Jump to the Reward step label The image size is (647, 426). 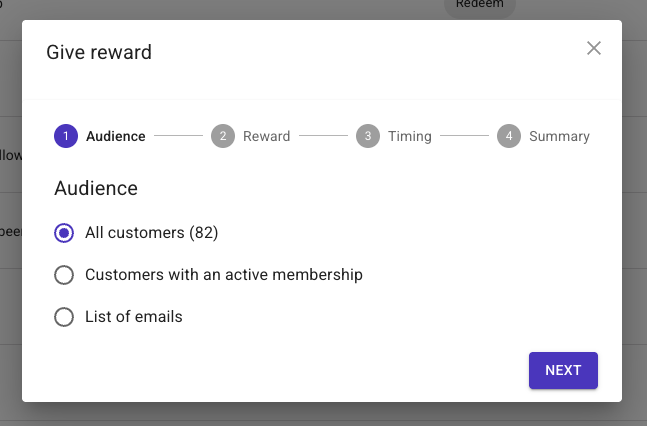coord(266,136)
